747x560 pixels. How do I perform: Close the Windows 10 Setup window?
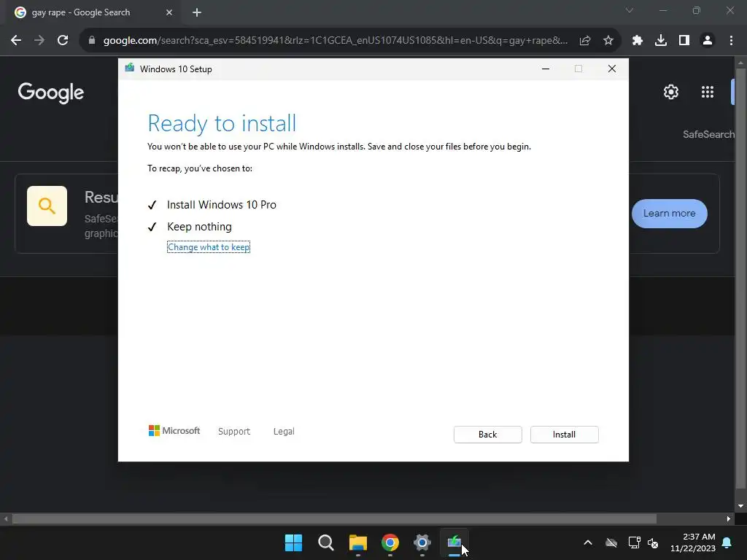click(612, 69)
